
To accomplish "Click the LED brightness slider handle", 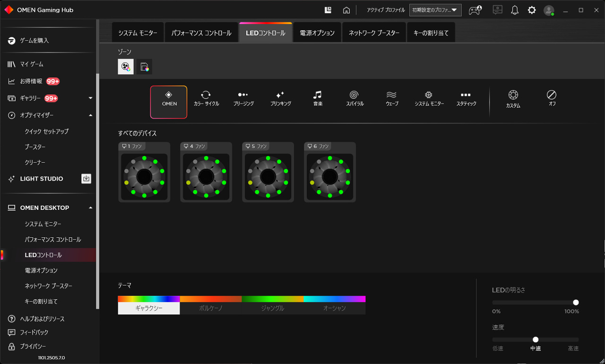I will 576,303.
